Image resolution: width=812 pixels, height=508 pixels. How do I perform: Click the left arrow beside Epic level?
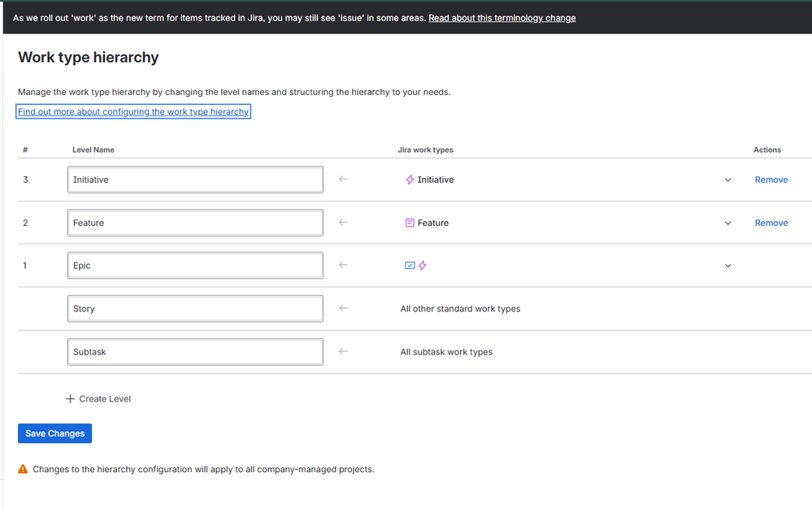click(343, 266)
